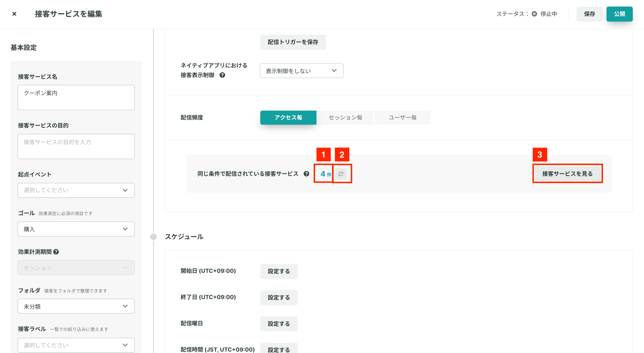Click 配信トリガーを保存
The width and height of the screenshot is (644, 353).
tap(293, 42)
